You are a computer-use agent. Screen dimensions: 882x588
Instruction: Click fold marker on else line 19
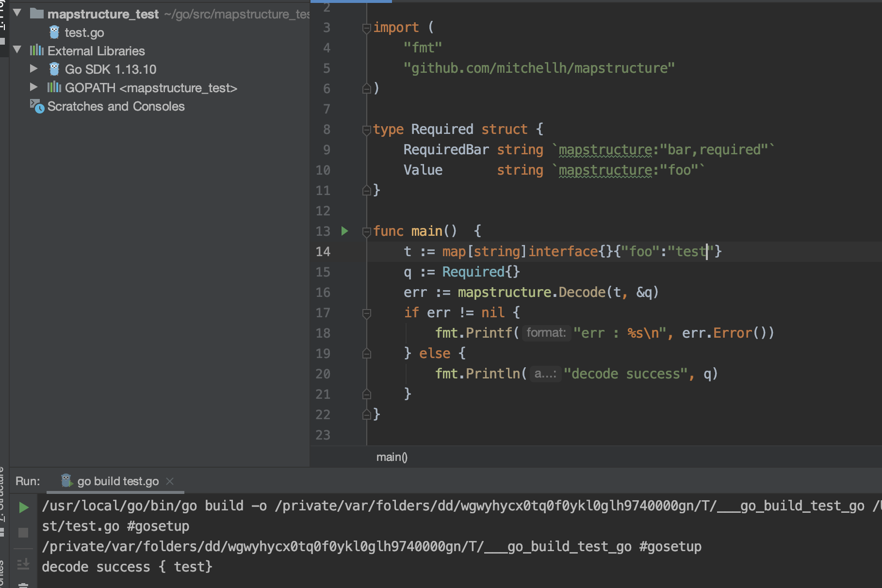pos(367,353)
